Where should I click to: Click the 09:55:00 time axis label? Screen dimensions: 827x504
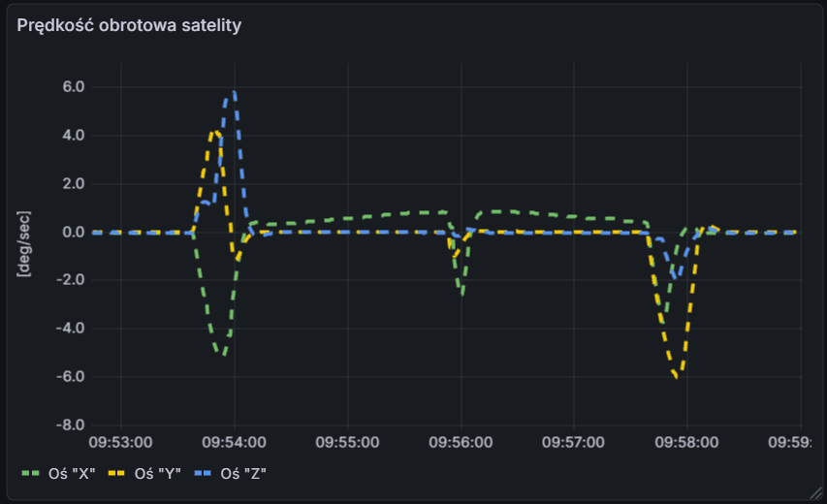click(347, 442)
